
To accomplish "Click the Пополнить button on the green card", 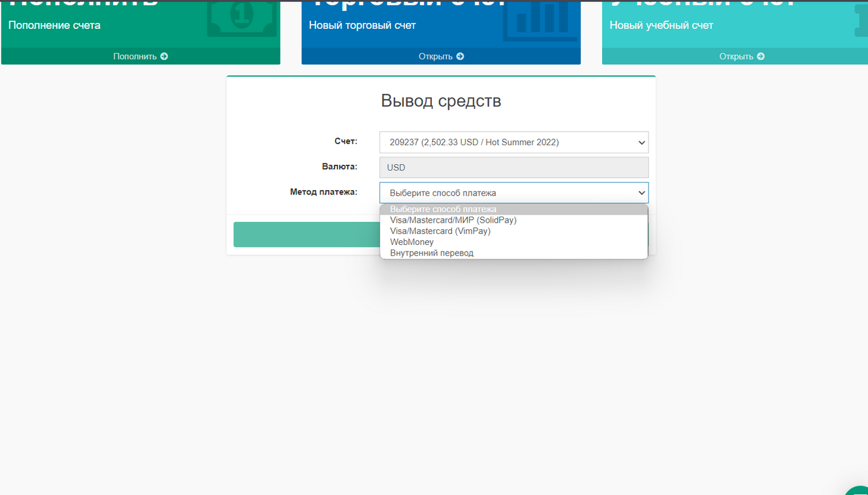I will pyautogui.click(x=141, y=56).
